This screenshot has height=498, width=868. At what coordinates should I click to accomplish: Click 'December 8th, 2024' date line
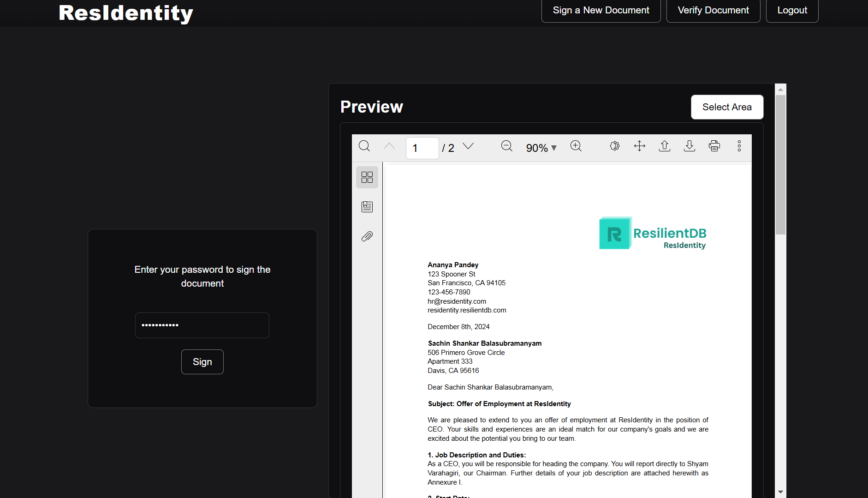point(458,327)
